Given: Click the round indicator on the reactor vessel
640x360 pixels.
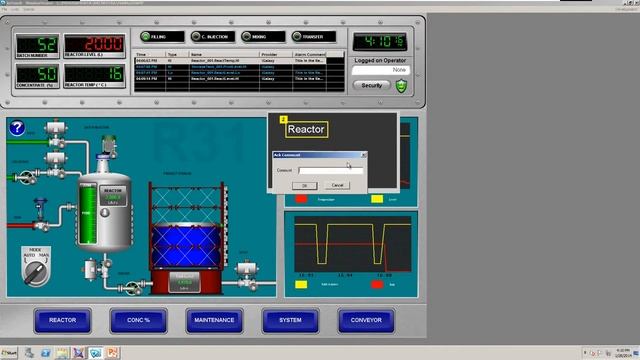Looking at the screenshot, I should (x=104, y=213).
